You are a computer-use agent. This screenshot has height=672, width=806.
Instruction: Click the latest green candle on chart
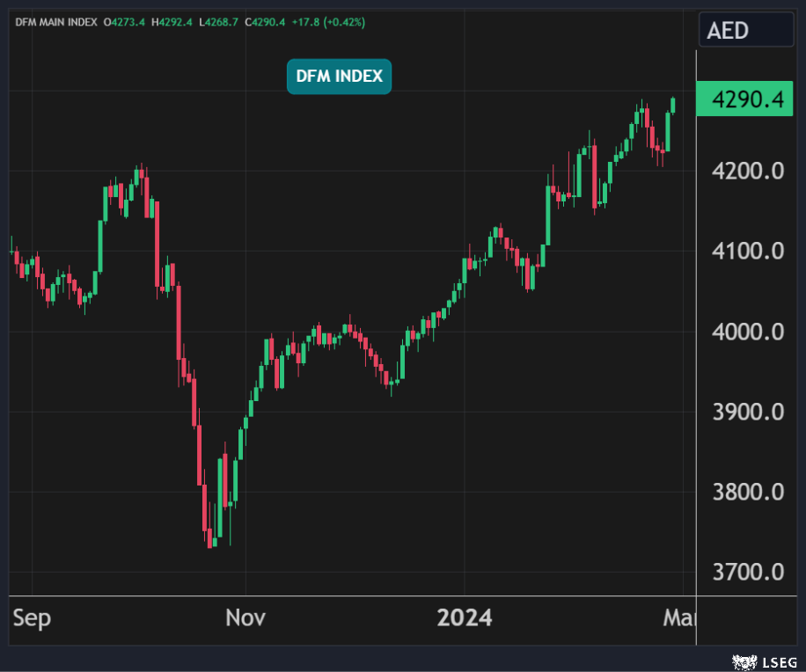tap(674, 105)
